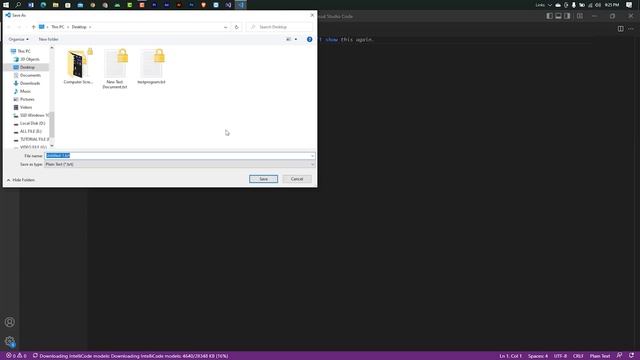Open VS Code Accounts icon in activity bar
The image size is (640, 360).
[x=10, y=322]
